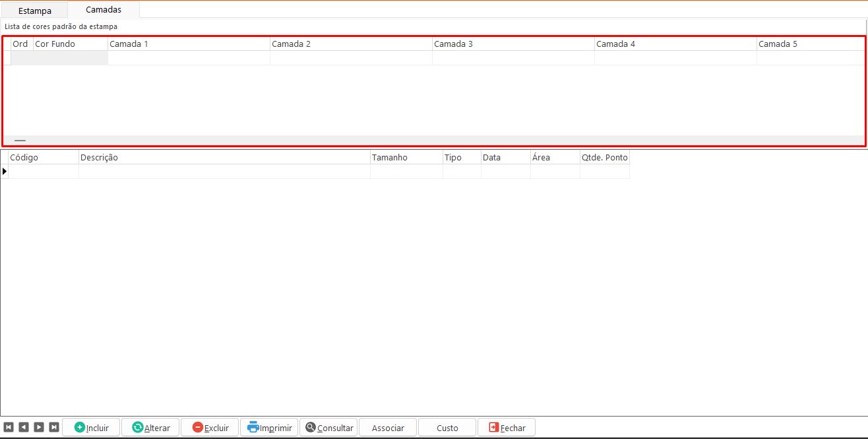Image resolution: width=868 pixels, height=439 pixels.
Task: Click the Código column header
Action: (x=44, y=158)
